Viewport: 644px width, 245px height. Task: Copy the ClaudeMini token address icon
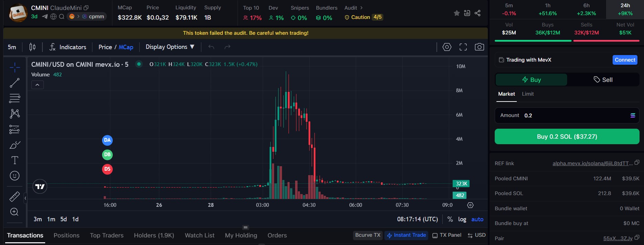pos(86,8)
